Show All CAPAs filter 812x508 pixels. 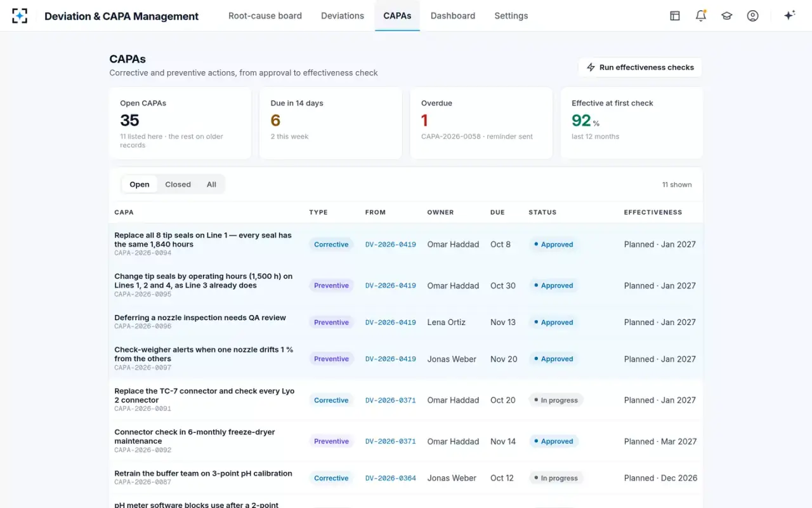211,184
